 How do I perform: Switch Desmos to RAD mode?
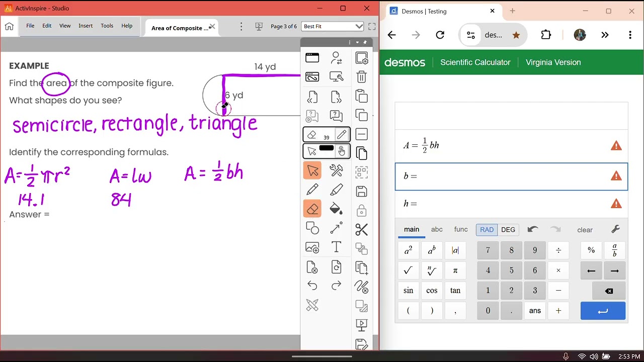pyautogui.click(x=487, y=230)
